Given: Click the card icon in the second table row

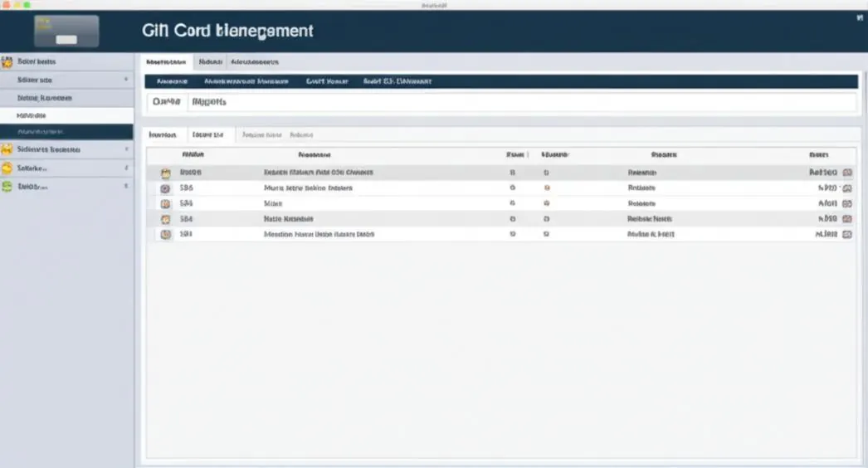Looking at the screenshot, I should [x=165, y=188].
